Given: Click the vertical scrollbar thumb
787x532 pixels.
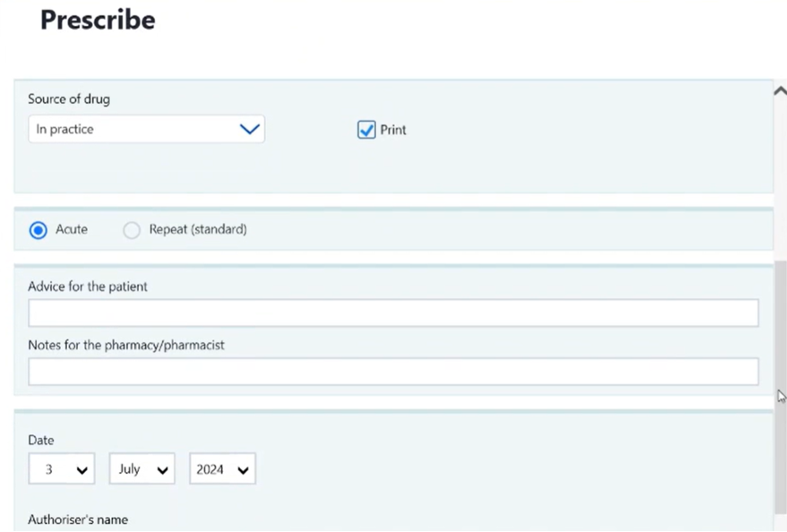Looking at the screenshot, I should pyautogui.click(x=781, y=386).
